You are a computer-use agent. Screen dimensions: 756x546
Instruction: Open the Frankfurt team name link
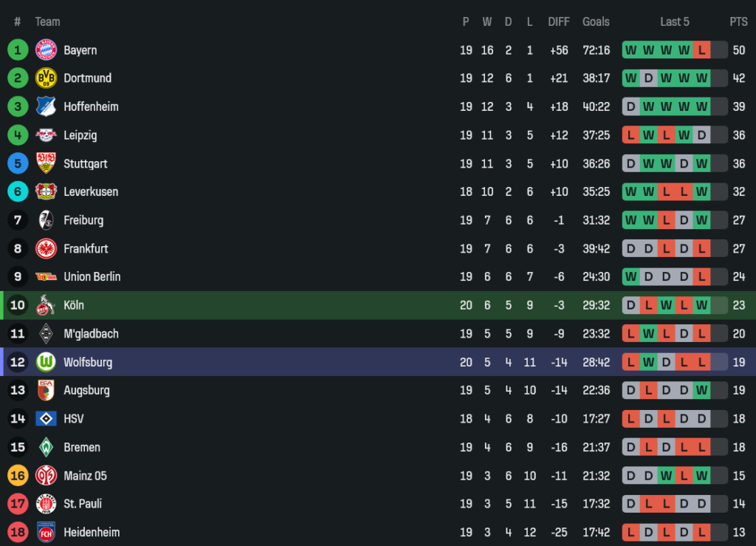(x=86, y=248)
